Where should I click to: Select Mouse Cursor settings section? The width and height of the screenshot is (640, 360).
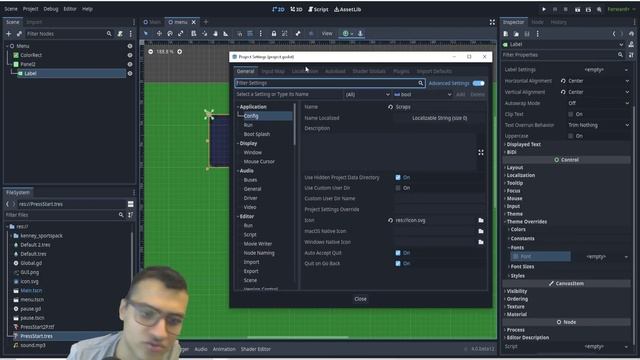(x=259, y=162)
